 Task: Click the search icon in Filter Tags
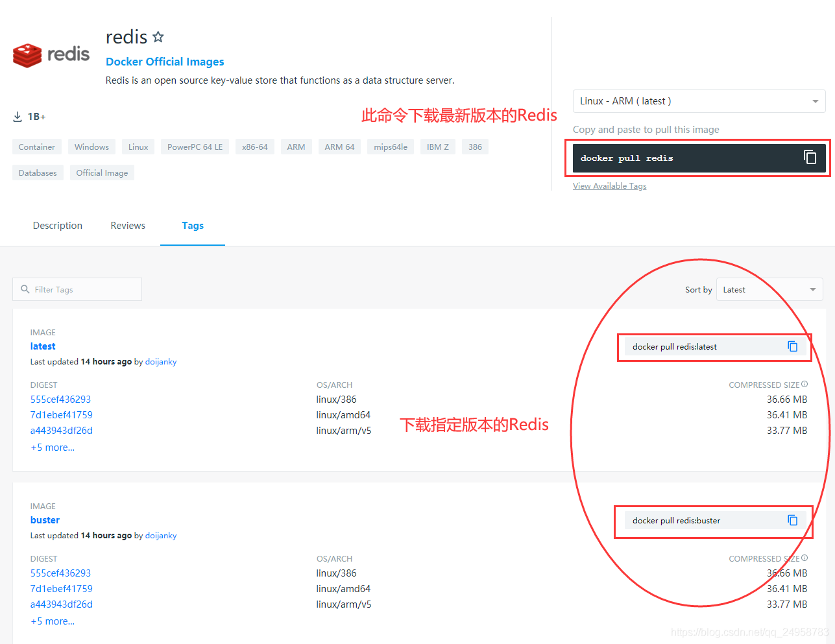[25, 289]
